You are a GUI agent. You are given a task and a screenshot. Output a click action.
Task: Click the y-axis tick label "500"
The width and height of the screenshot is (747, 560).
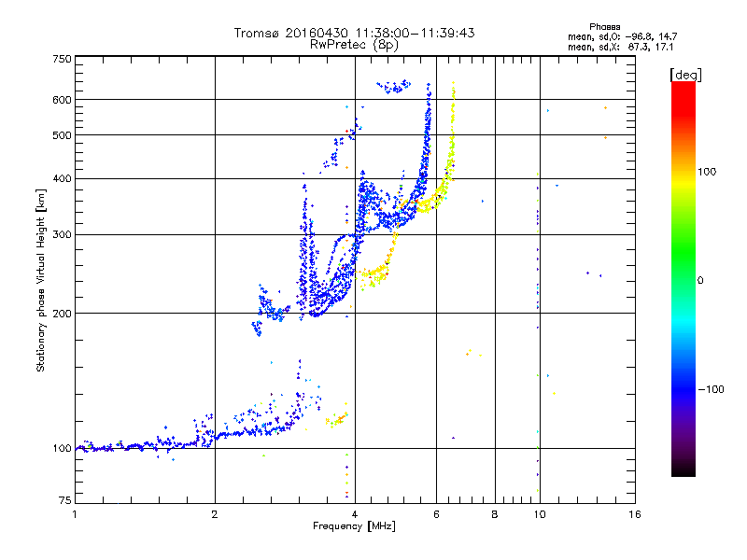[x=62, y=135]
